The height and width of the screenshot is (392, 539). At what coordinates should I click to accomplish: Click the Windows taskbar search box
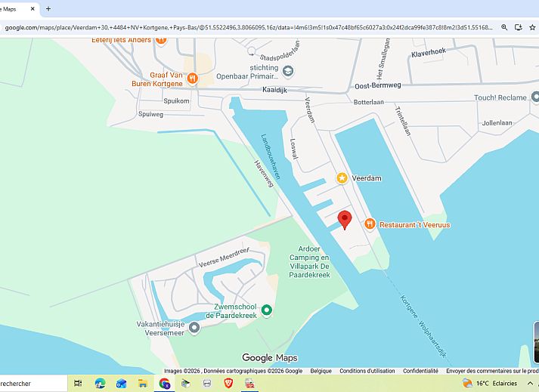[x=30, y=384]
